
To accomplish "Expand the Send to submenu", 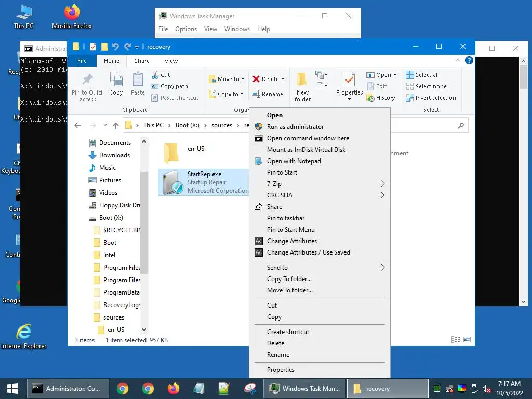I will [x=320, y=268].
